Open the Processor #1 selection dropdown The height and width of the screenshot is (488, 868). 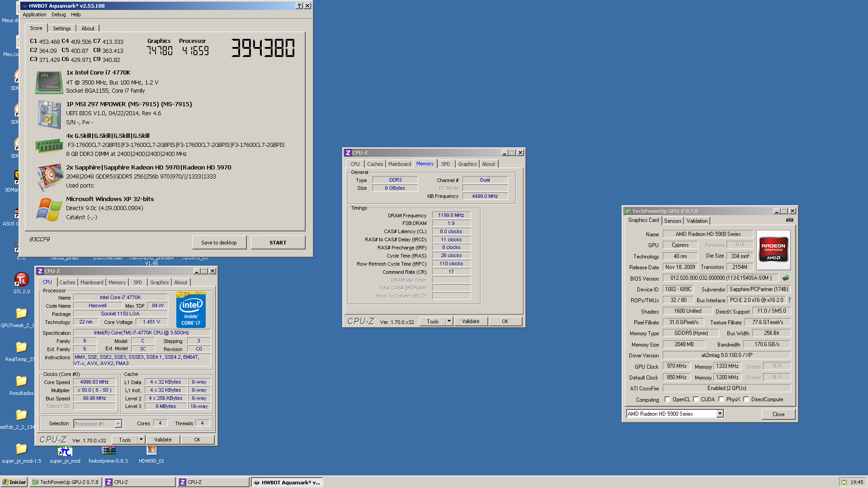118,423
